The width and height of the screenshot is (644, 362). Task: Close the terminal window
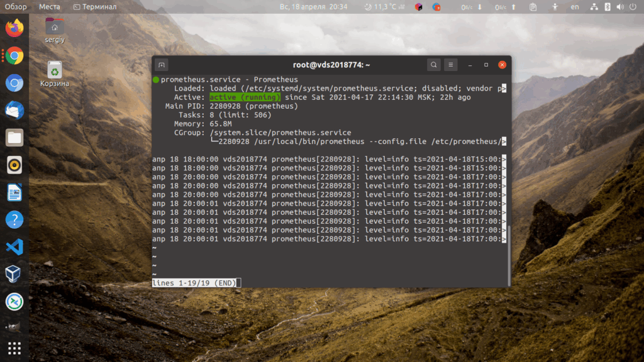pos(502,65)
